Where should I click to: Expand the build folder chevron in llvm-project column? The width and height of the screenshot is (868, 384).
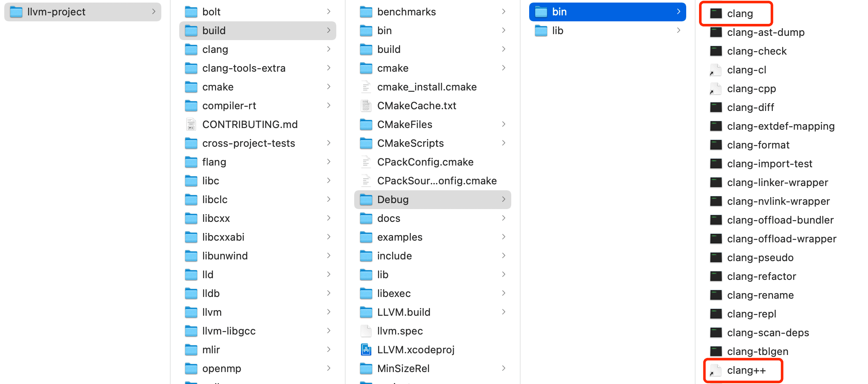pyautogui.click(x=329, y=31)
